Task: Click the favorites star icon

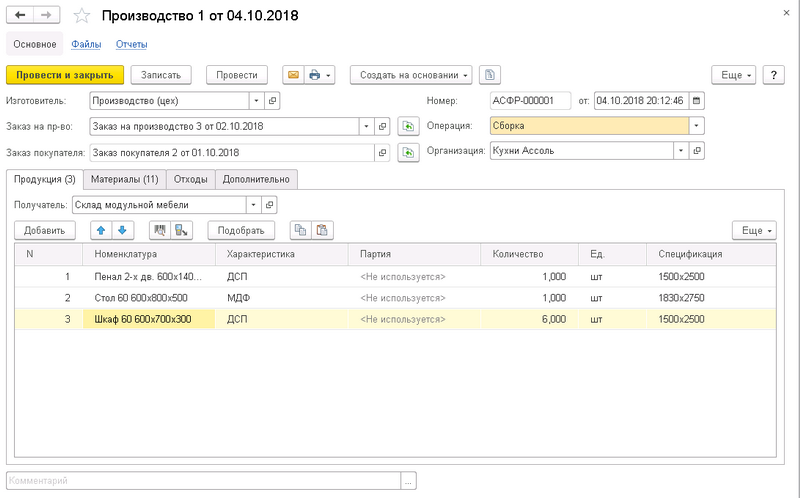Action: point(83,16)
